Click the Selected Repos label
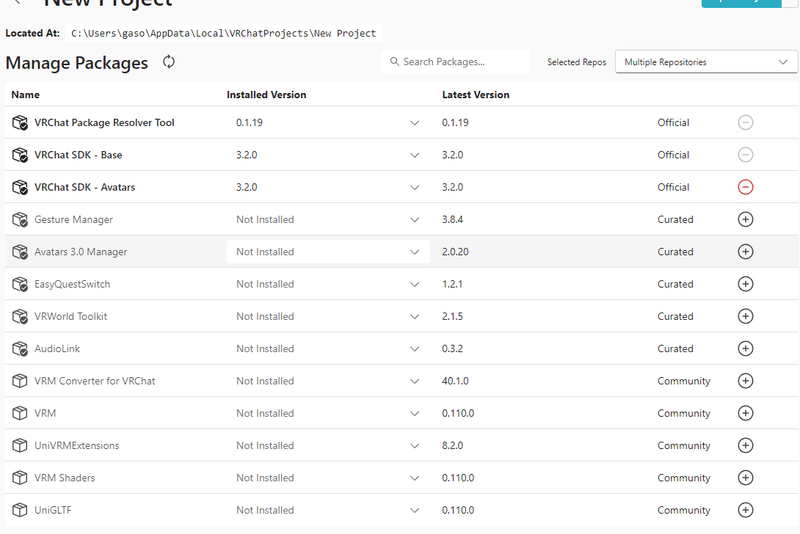The height and width of the screenshot is (534, 800). coord(577,62)
